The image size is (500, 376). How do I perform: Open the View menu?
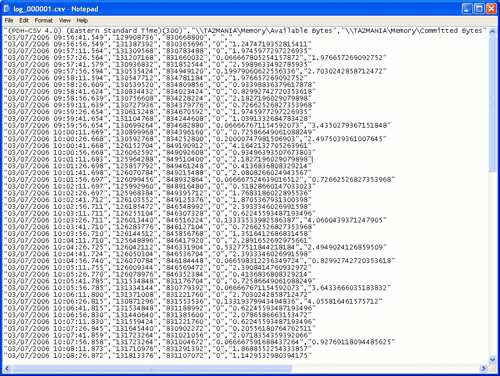[x=65, y=21]
